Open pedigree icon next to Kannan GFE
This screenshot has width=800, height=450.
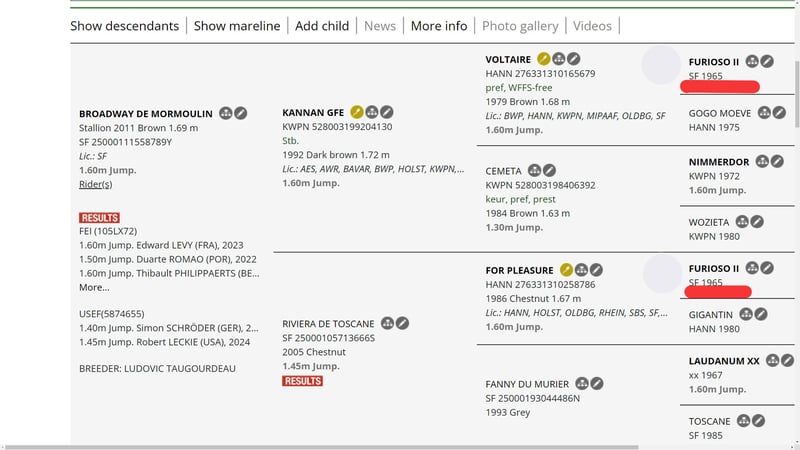pos(372,112)
